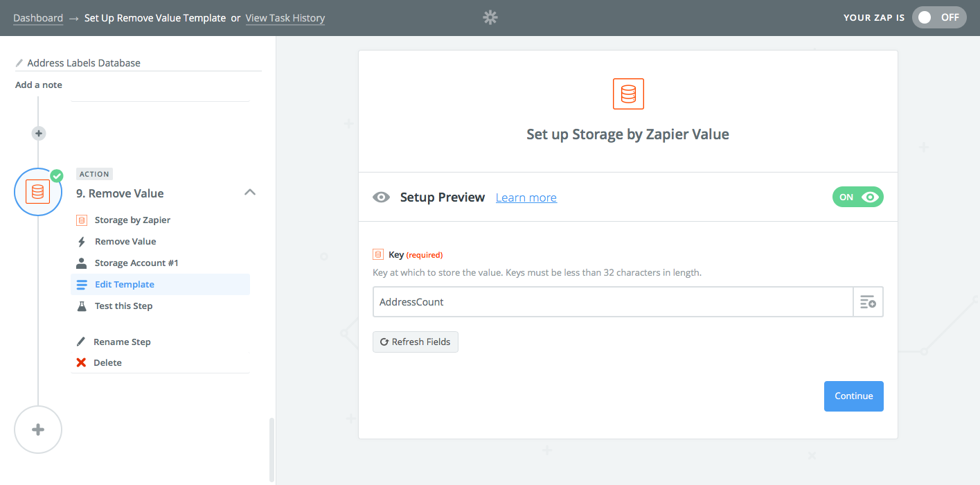This screenshot has width=980, height=485.
Task: Click the flask icon beside Test this Step
Action: point(82,306)
